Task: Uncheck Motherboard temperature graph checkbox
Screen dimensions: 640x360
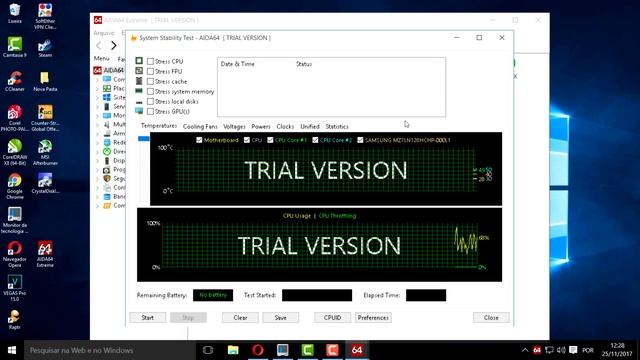Action: tap(199, 140)
